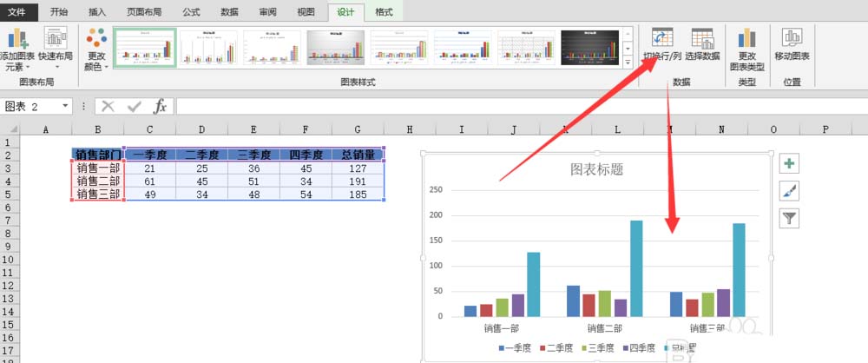
Task: Open the name box dropdown arrow
Action: click(65, 106)
